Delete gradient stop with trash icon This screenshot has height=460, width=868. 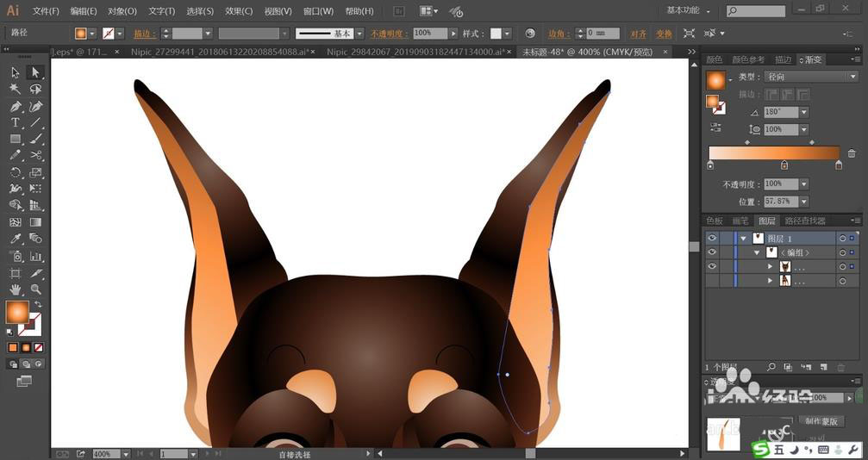(852, 153)
